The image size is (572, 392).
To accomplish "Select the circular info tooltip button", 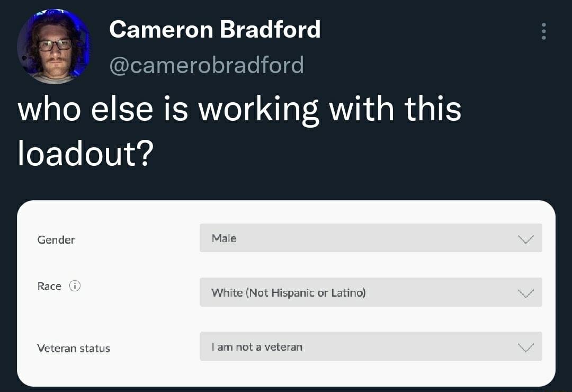I will click(x=75, y=286).
